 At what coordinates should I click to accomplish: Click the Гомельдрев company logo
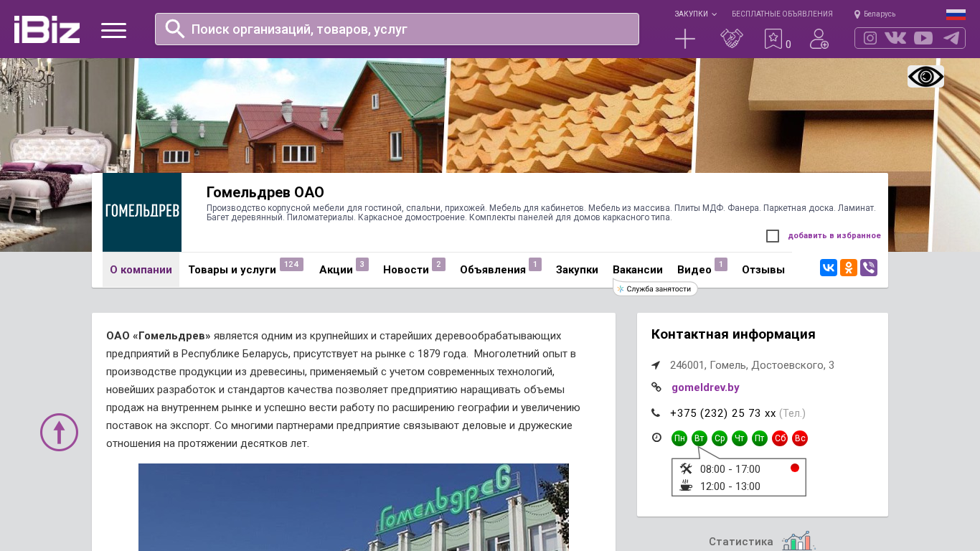coord(142,212)
